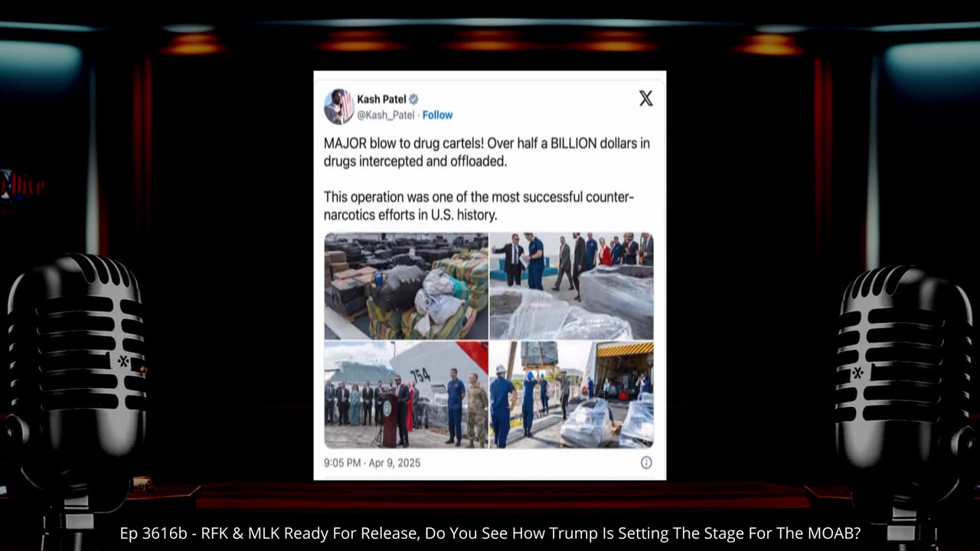The width and height of the screenshot is (980, 551).
Task: Open the podium press conference photo
Action: point(406,394)
